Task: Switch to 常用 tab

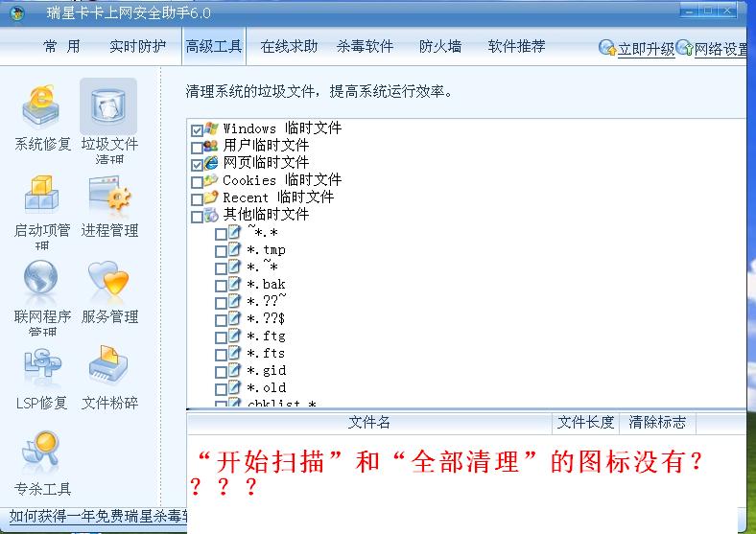Action: pos(61,46)
